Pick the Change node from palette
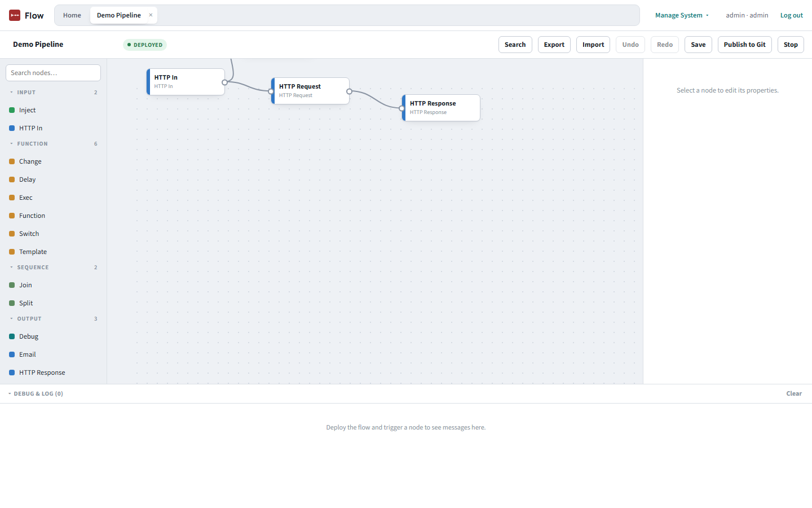 53,161
